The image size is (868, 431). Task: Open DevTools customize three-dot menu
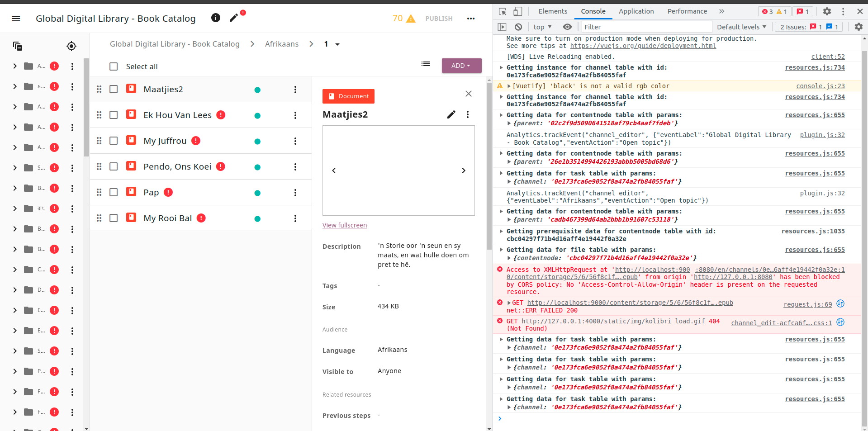(x=843, y=11)
